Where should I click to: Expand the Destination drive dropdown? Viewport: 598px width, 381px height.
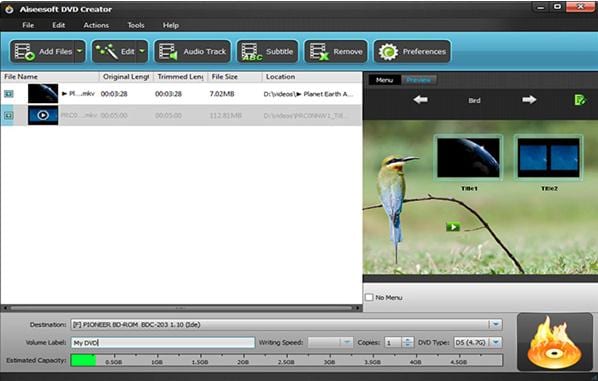[495, 325]
